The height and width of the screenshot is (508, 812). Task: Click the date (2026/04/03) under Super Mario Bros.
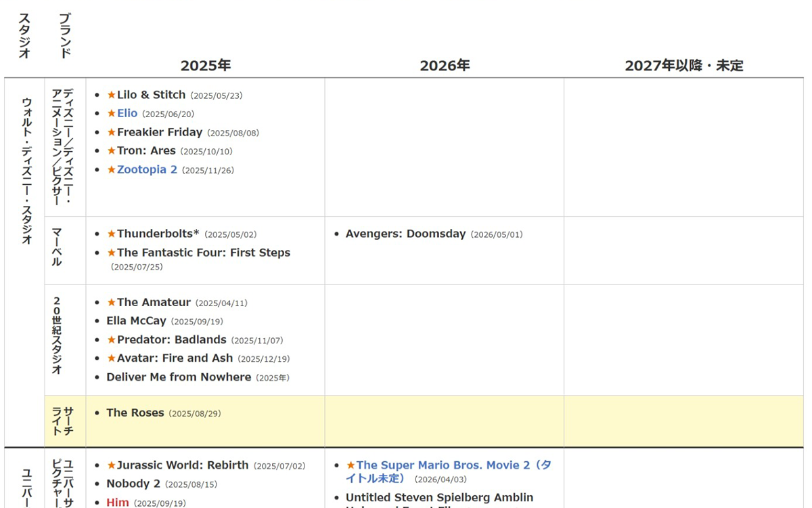coord(441,480)
